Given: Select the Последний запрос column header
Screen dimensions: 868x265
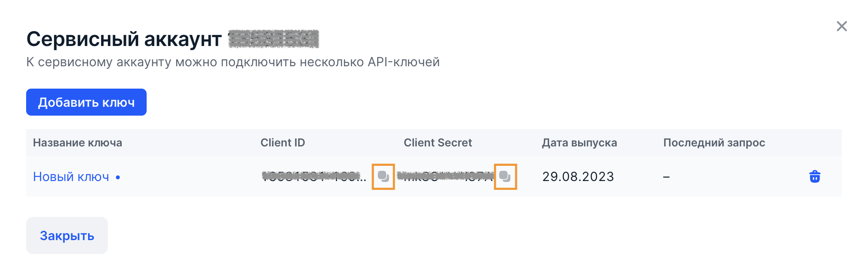Looking at the screenshot, I should point(714,143).
